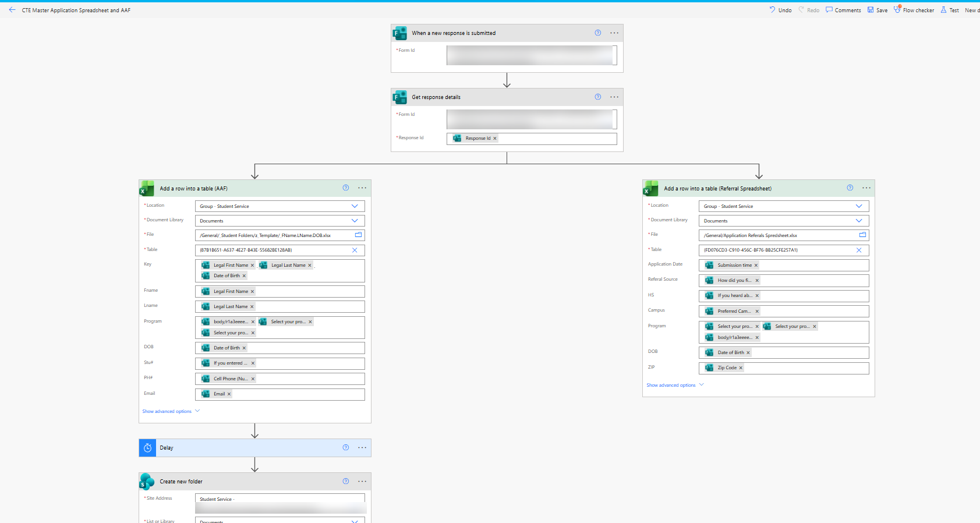Remove the Response Id token
Viewport: 980px width, 523px height.
click(495, 138)
